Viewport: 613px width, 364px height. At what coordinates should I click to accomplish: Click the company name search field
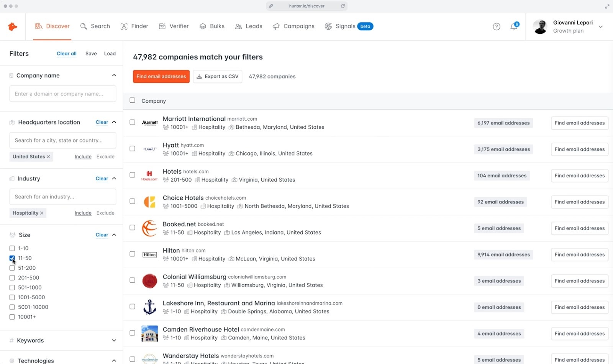[63, 94]
